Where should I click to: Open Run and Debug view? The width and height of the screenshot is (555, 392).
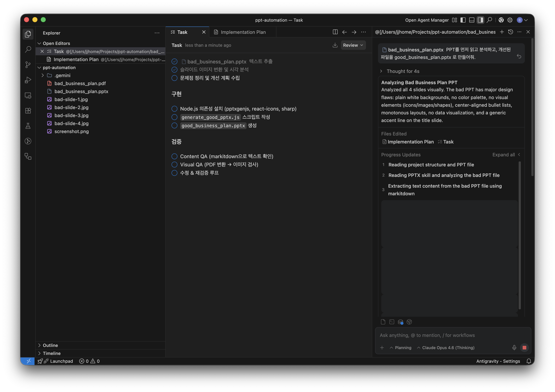click(x=28, y=80)
